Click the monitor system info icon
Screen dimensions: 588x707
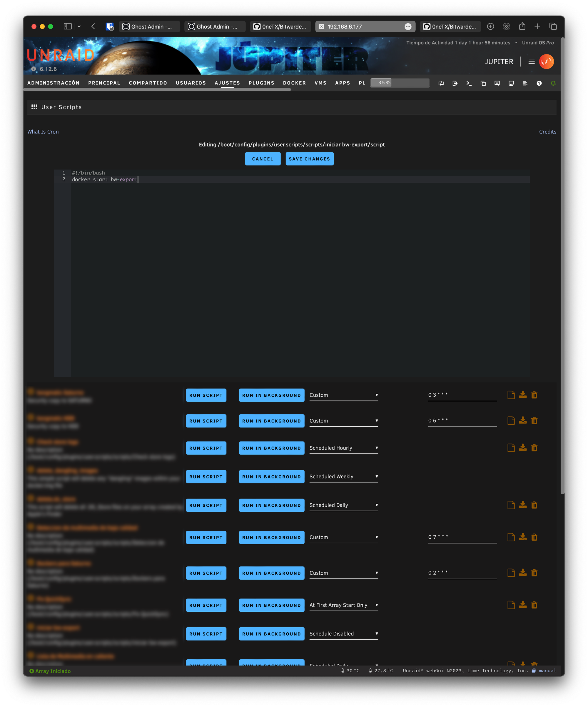click(x=511, y=83)
